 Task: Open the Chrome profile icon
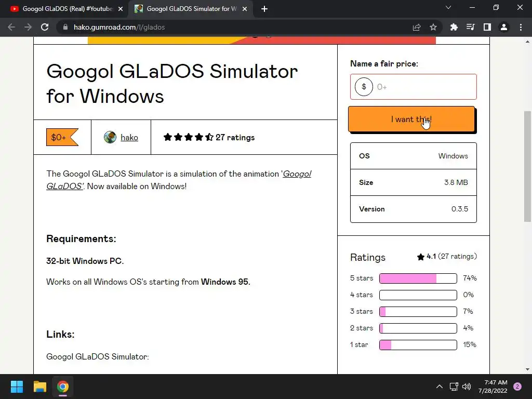pyautogui.click(x=504, y=27)
